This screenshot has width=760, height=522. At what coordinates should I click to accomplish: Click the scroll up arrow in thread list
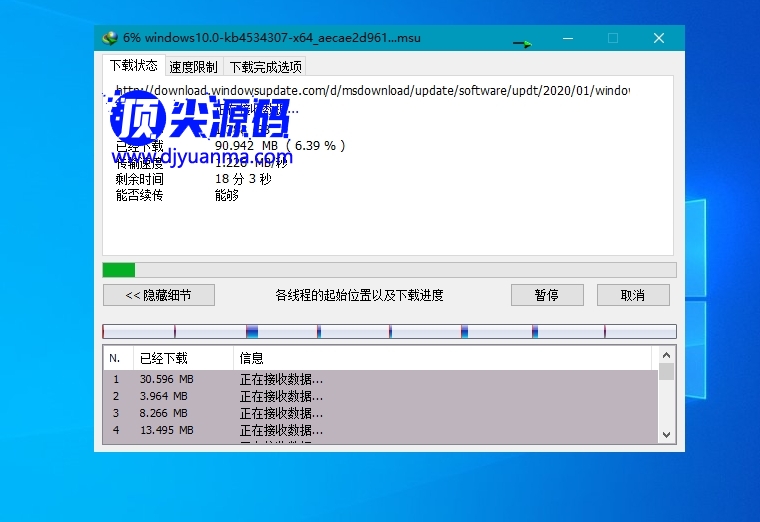coord(666,355)
